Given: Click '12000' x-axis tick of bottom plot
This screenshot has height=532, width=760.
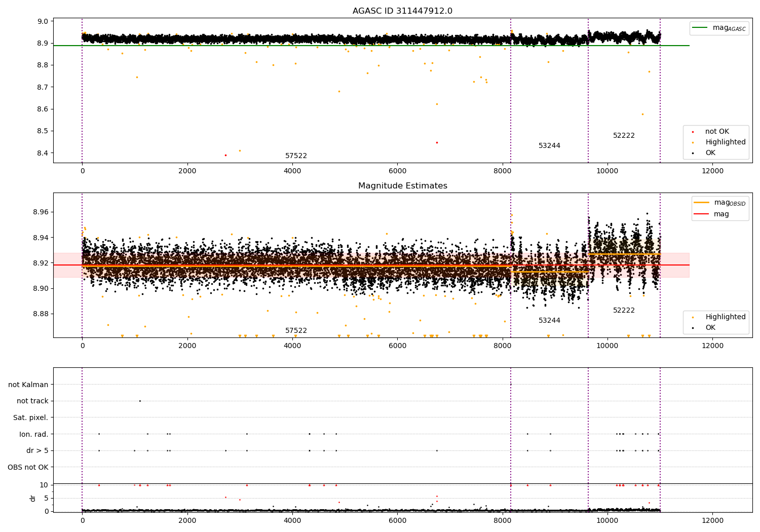Looking at the screenshot, I should [712, 521].
